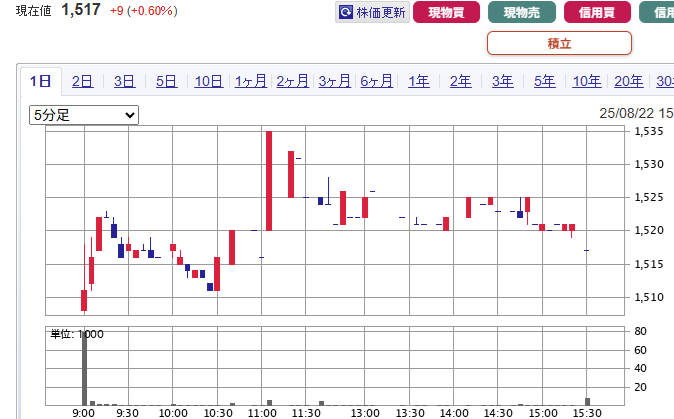Click the 15:30 closing volume bar

coord(588,402)
